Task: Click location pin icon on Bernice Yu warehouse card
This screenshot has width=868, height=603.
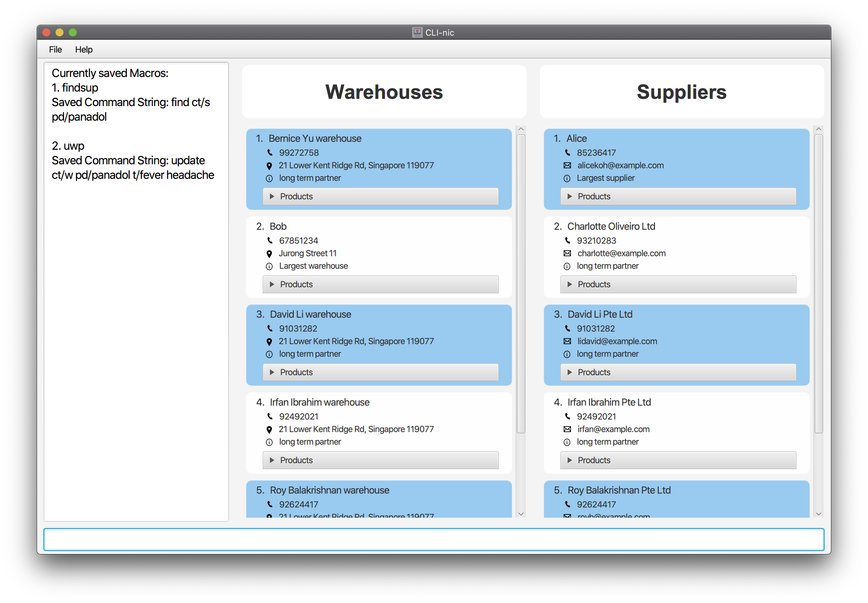Action: (269, 166)
